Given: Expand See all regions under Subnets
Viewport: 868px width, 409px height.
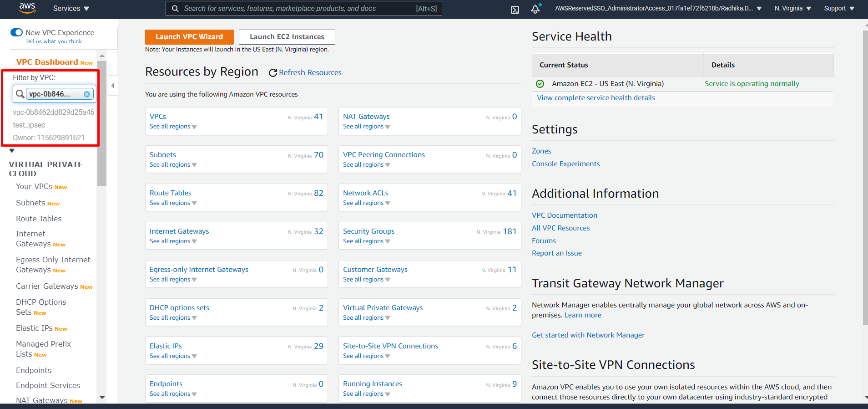Looking at the screenshot, I should click(x=173, y=165).
